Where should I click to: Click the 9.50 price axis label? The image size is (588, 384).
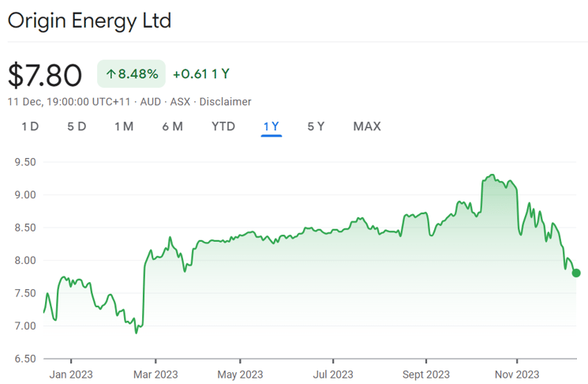25,162
